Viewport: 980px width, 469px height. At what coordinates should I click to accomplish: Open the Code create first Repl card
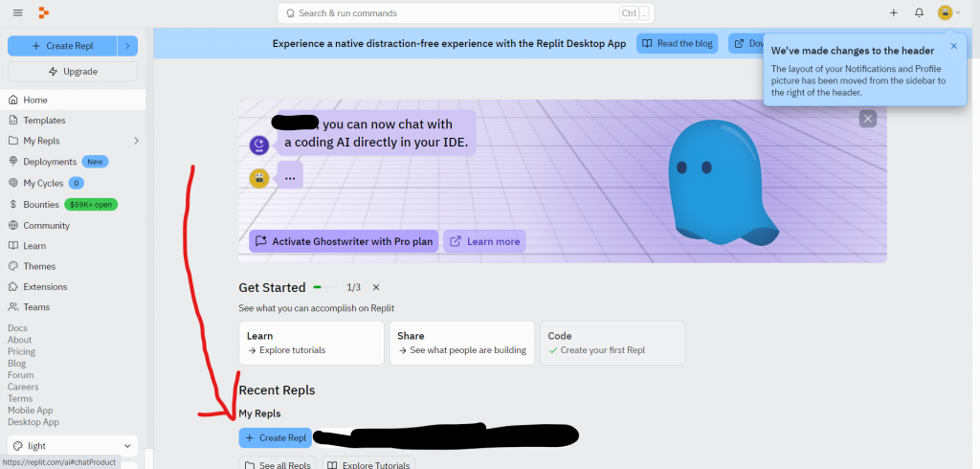tap(612, 343)
